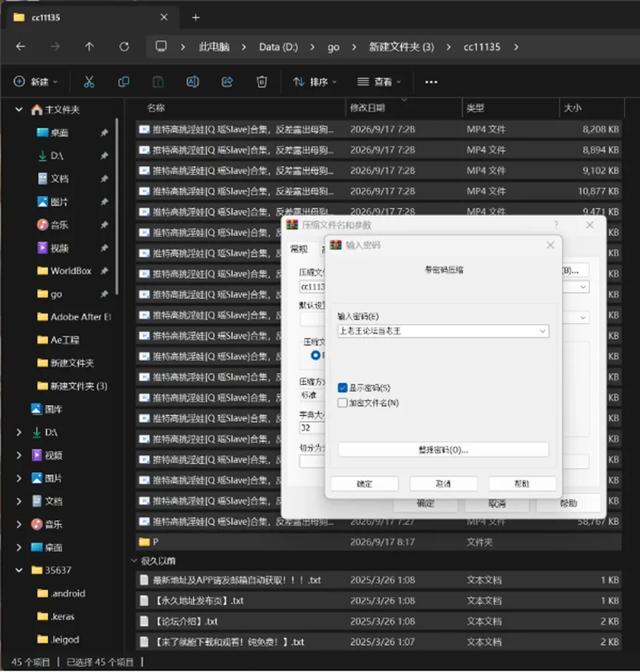The height and width of the screenshot is (672, 640).
Task: Sort by 名称 column header
Action: point(155,108)
